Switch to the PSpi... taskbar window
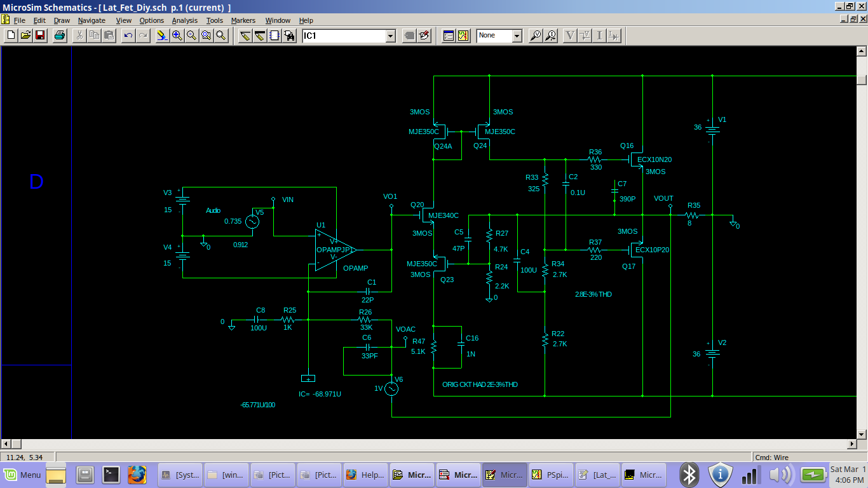 [x=551, y=475]
